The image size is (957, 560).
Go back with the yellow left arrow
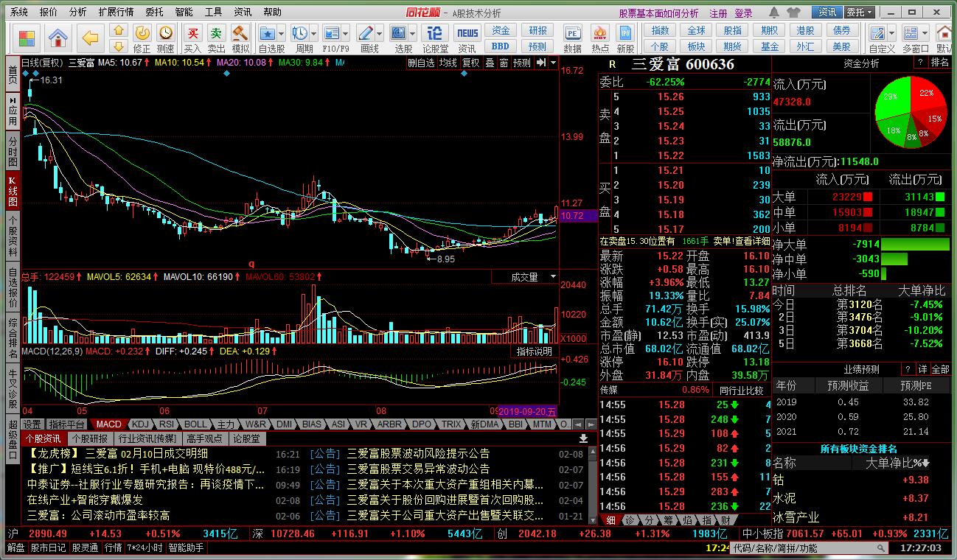click(x=91, y=38)
